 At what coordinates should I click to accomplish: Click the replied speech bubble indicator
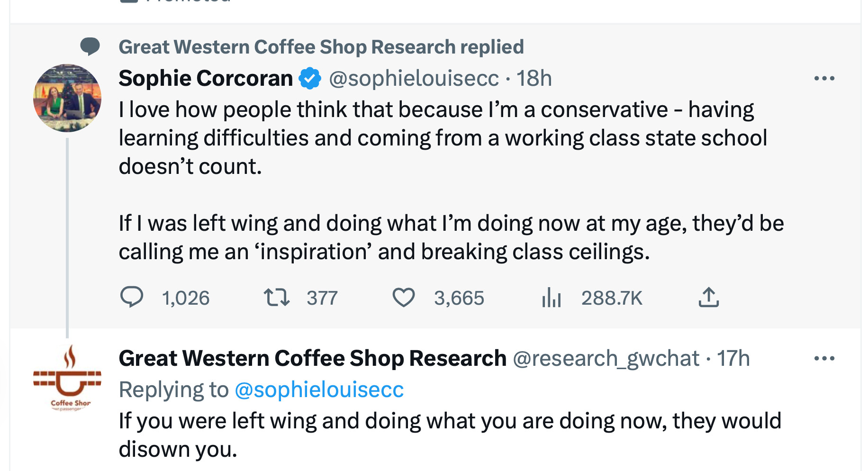[x=90, y=46]
